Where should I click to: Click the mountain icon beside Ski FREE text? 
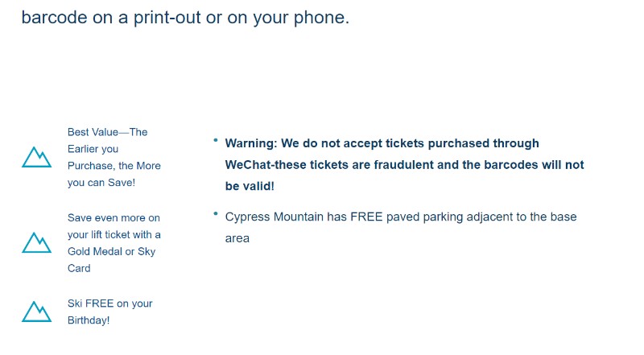tap(36, 312)
